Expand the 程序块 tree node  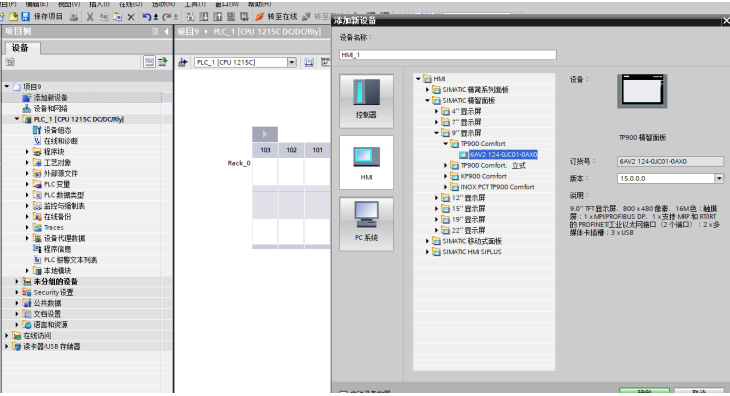click(27, 152)
